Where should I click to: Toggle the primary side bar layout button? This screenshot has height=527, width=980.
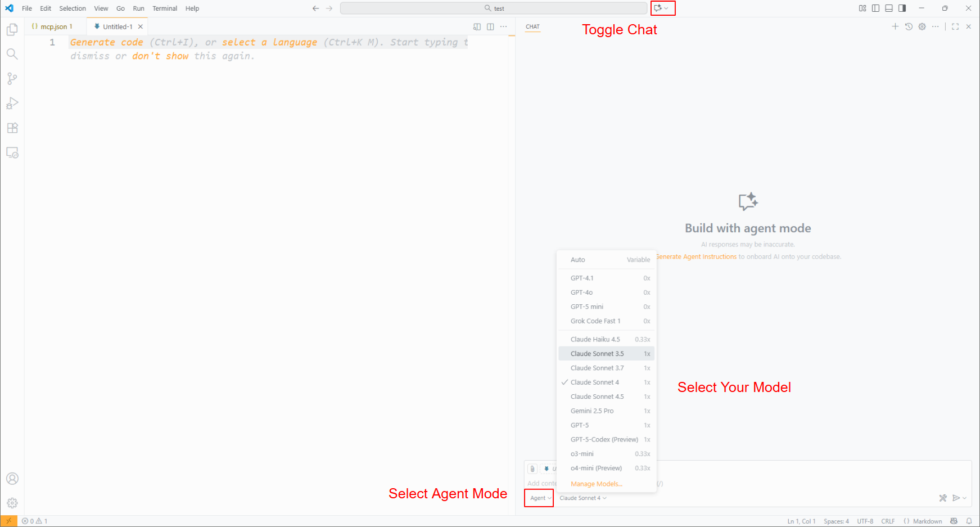(875, 8)
